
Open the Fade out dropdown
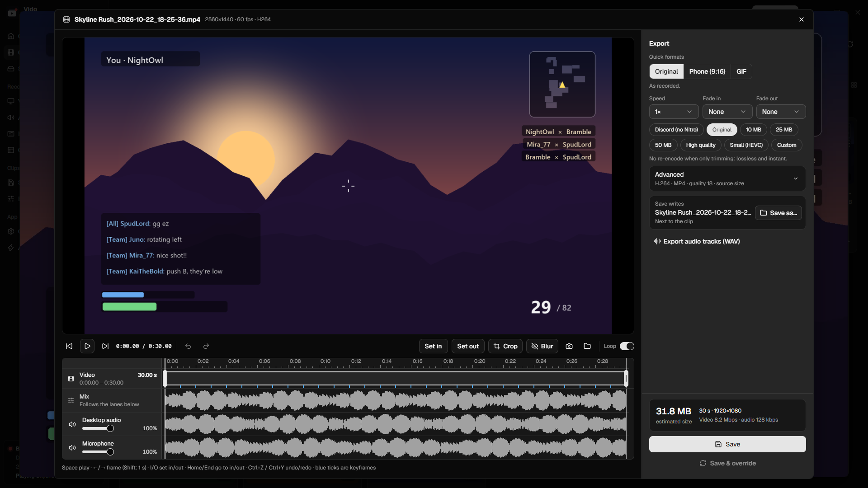[x=781, y=112]
